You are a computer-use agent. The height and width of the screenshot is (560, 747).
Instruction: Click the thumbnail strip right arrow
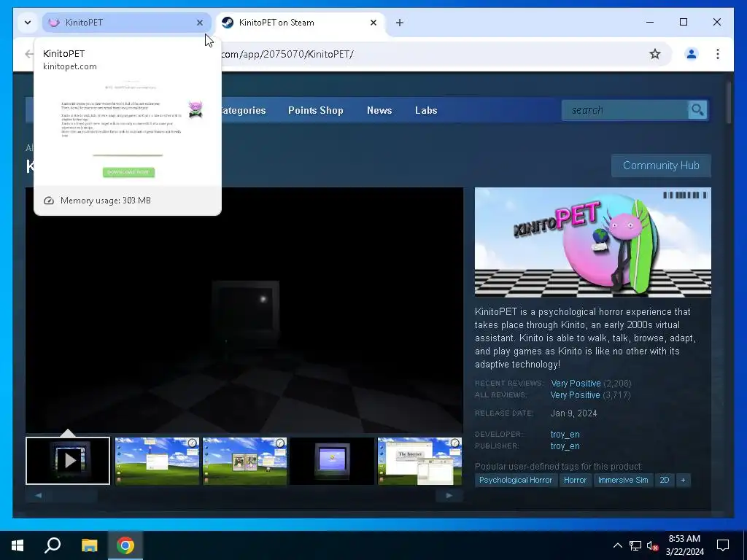tap(449, 495)
